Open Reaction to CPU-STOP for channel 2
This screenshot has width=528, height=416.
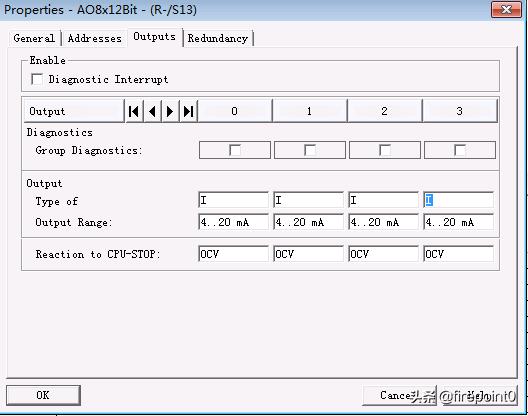pyautogui.click(x=384, y=254)
